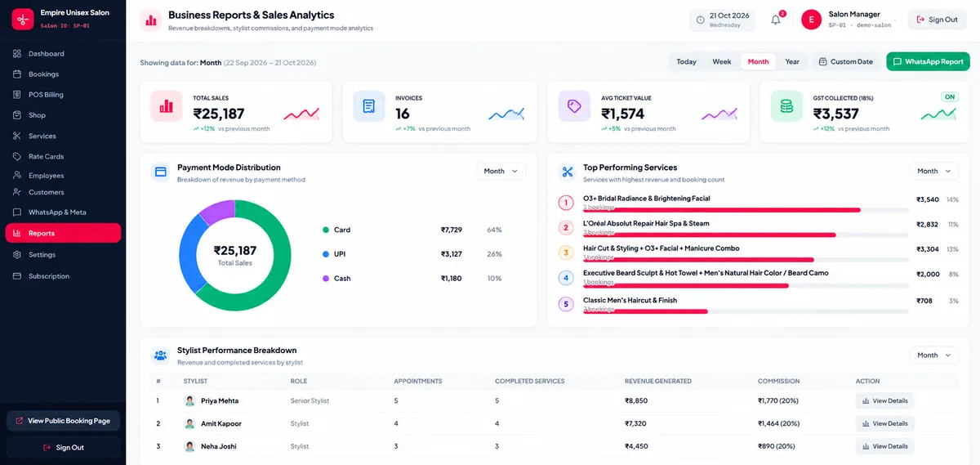Click the Payment Mode Distribution card icon
This screenshot has height=465, width=980.
[161, 172]
